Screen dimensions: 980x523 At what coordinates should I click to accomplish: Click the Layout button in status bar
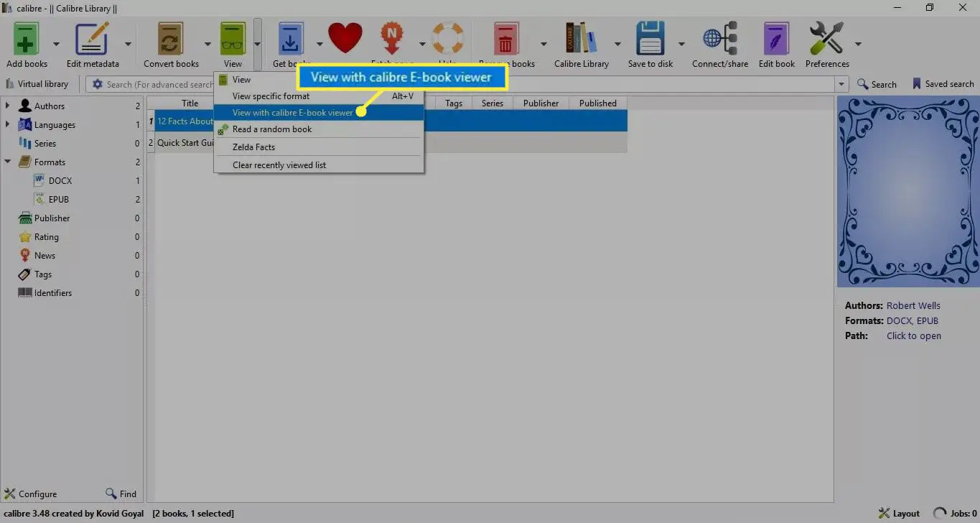tap(899, 513)
